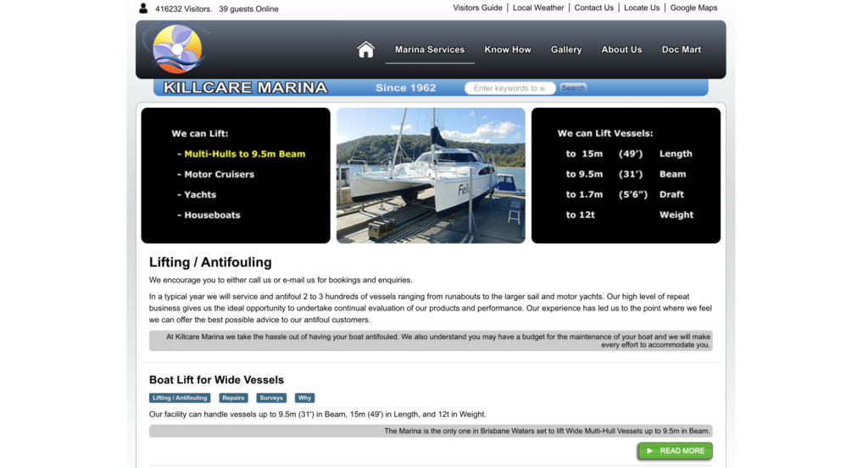Screen dimensions: 868x468
Task: Click the catamaran boat photo
Action: coord(431,175)
